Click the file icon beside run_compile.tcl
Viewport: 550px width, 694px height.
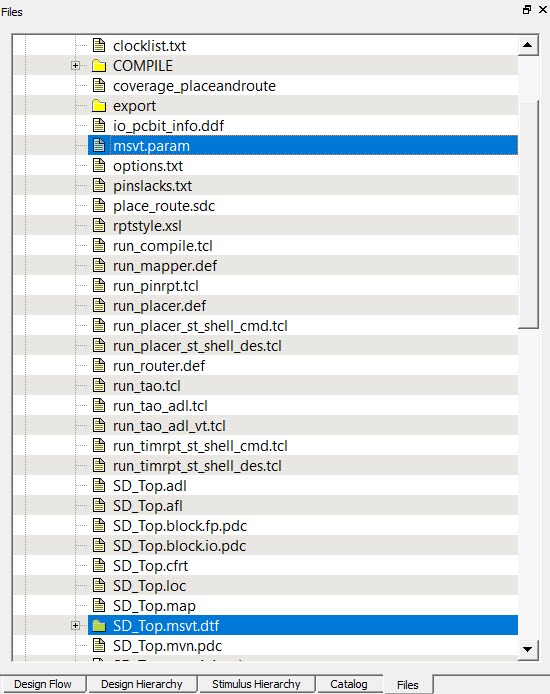(99, 245)
